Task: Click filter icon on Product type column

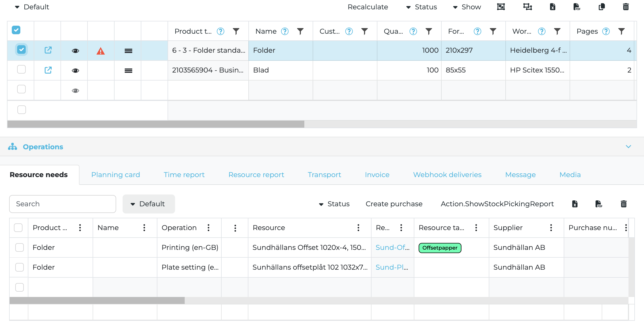Action: 236,32
